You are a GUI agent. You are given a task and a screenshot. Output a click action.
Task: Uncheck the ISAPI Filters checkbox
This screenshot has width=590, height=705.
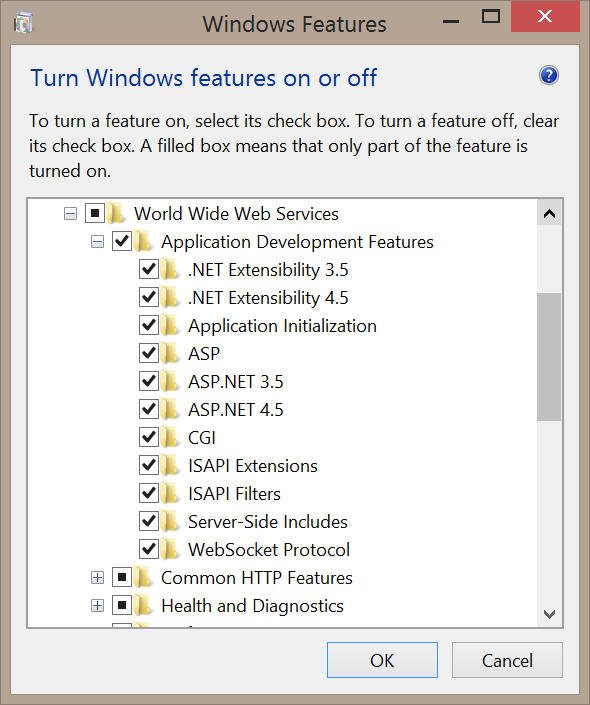pyautogui.click(x=149, y=493)
